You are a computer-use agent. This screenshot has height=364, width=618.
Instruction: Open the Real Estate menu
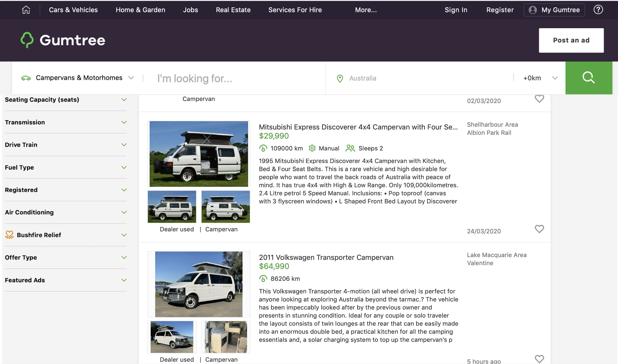coord(233,10)
